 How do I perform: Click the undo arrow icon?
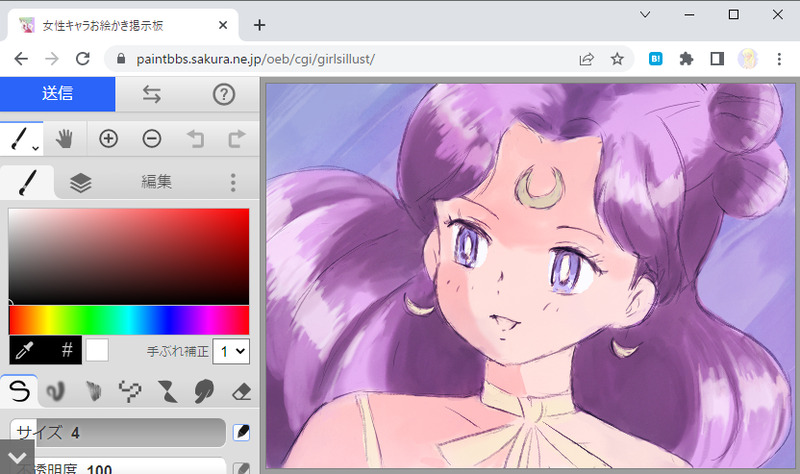point(195,139)
